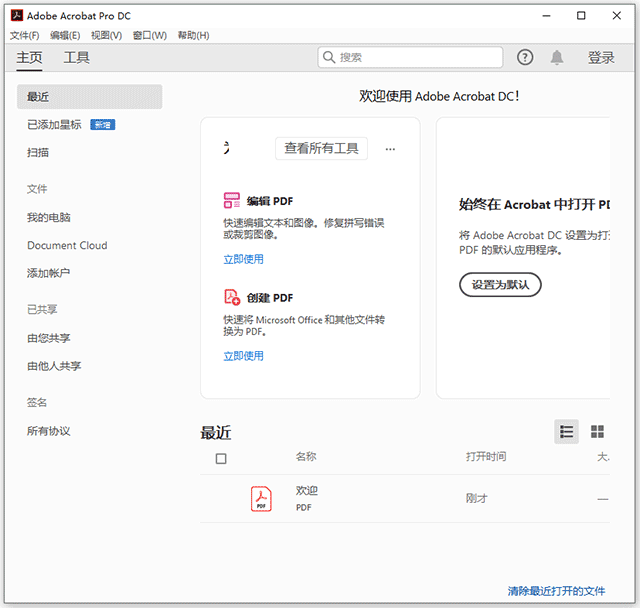The width and height of the screenshot is (640, 608).
Task: Click the Create PDF tool icon
Action: 232,297
